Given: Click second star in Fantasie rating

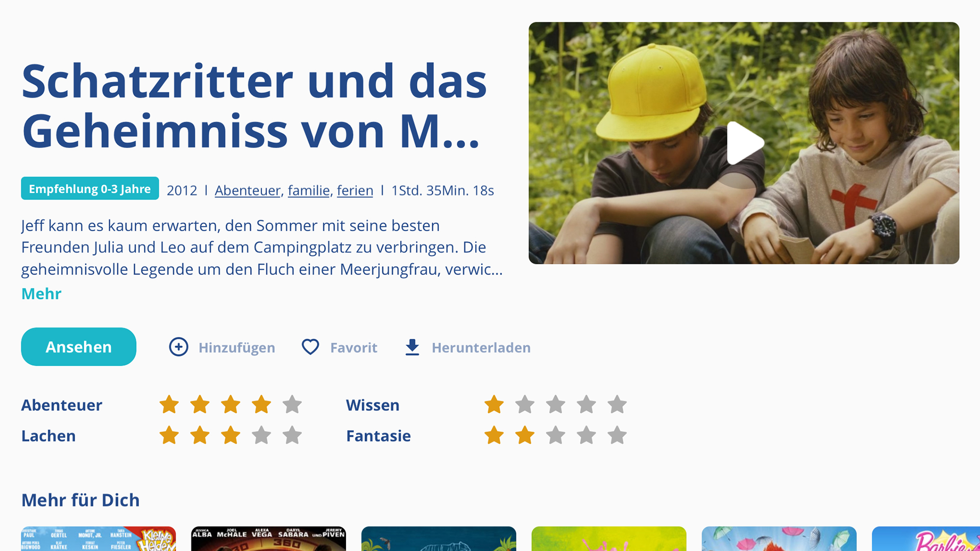Looking at the screenshot, I should (525, 436).
